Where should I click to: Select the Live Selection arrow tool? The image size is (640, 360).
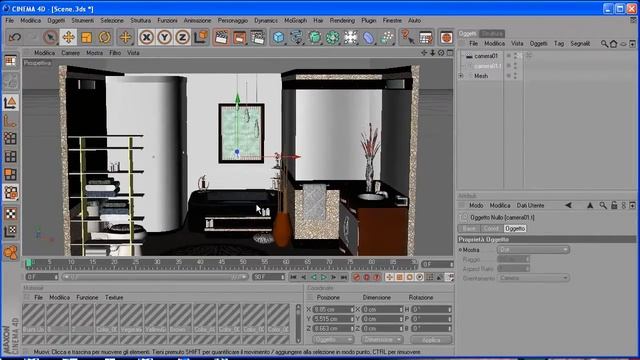[x=50, y=37]
